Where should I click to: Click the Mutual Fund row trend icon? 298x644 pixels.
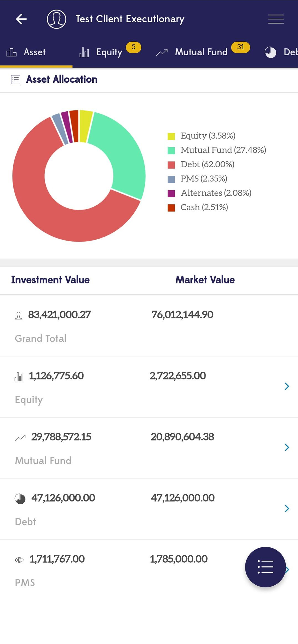(x=20, y=438)
